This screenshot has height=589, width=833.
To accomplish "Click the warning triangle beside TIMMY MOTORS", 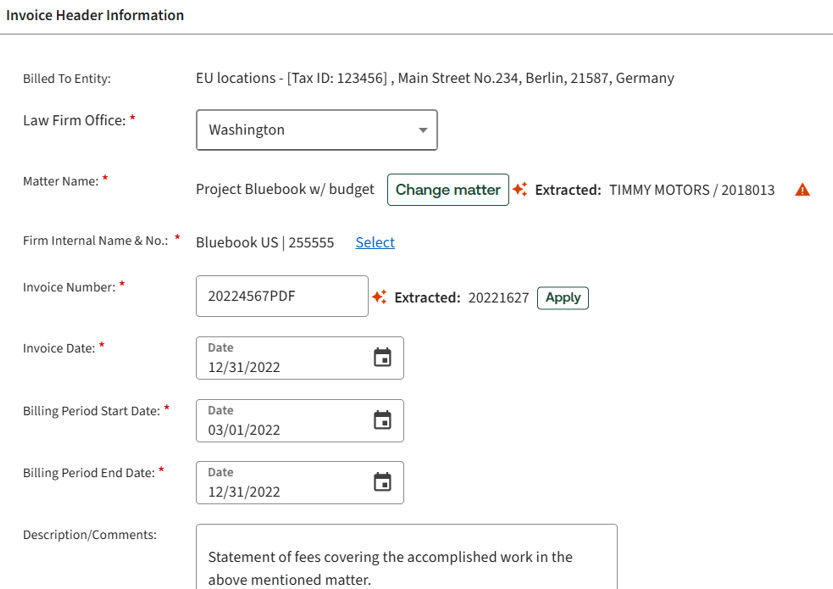I will (x=802, y=190).
